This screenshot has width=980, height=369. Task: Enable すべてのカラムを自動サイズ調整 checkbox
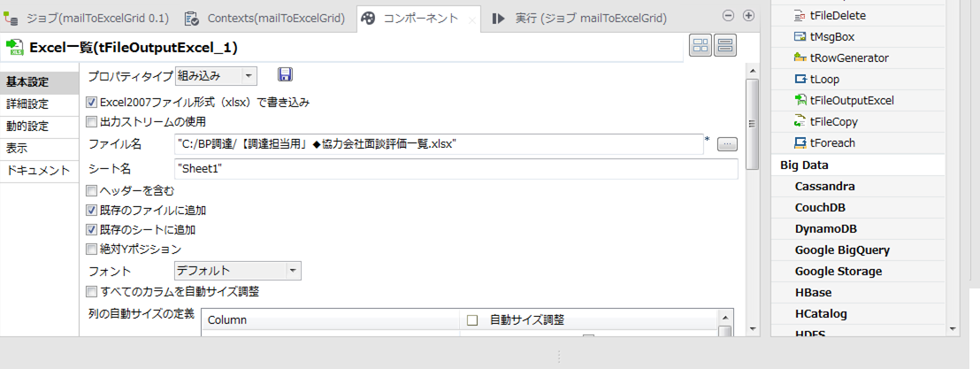(91, 291)
